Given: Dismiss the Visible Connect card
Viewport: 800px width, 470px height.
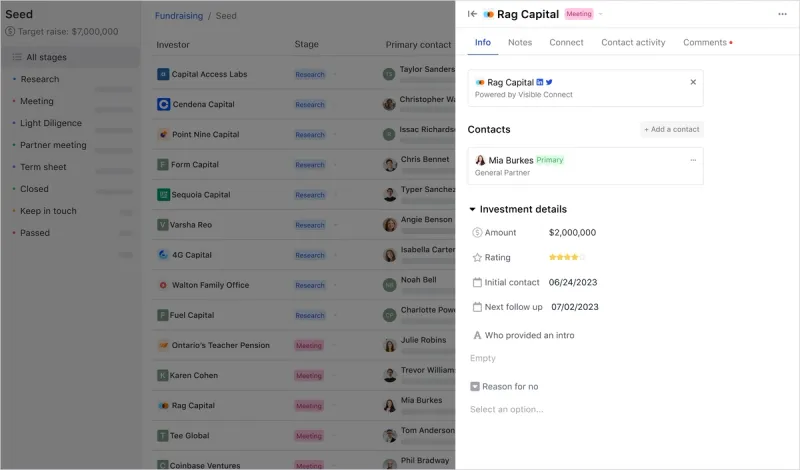Looking at the screenshot, I should tap(693, 82).
